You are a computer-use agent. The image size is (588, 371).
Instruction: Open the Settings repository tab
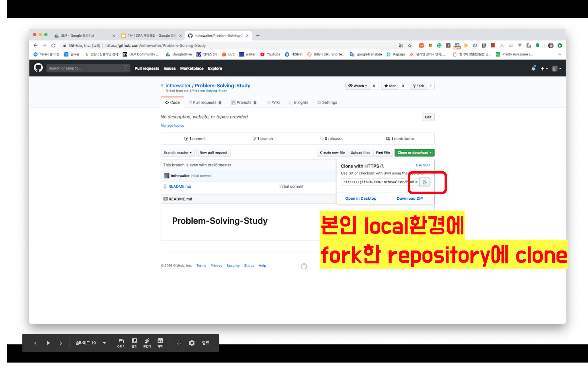coord(327,102)
